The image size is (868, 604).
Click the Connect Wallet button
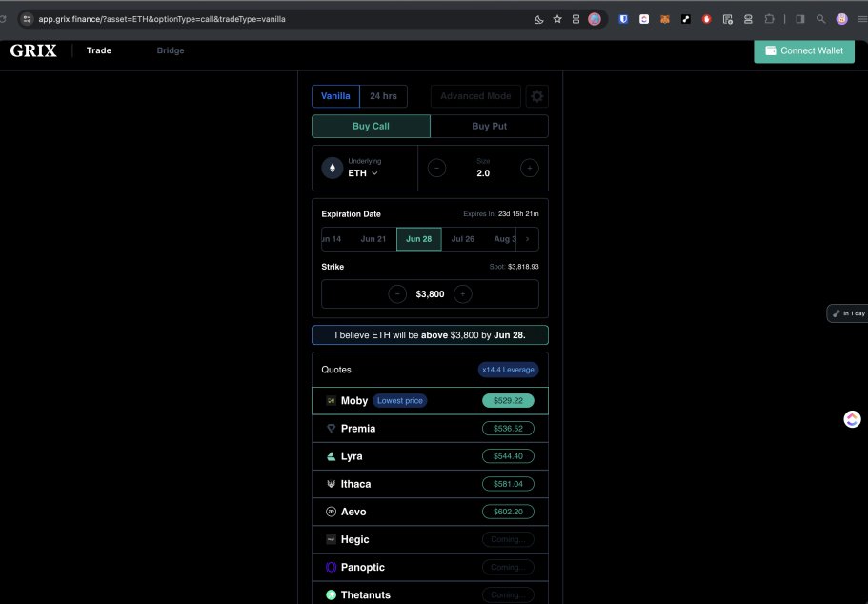[x=804, y=50]
